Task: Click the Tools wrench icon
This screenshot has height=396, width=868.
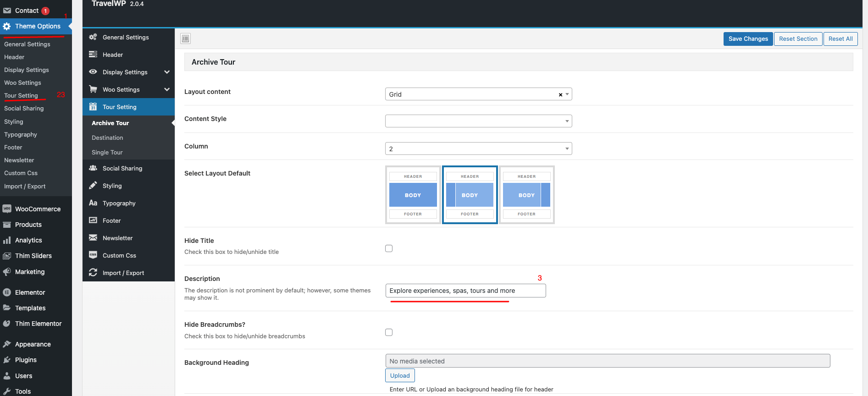Action: (7, 391)
